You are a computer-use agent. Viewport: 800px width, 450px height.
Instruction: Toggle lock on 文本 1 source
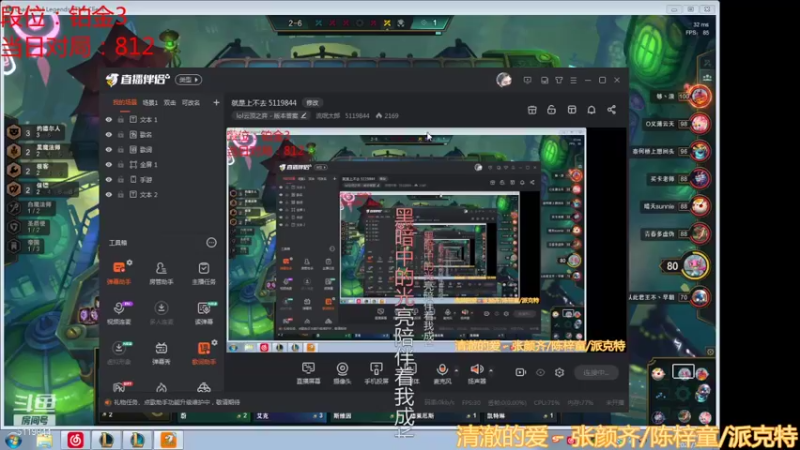tap(120, 119)
